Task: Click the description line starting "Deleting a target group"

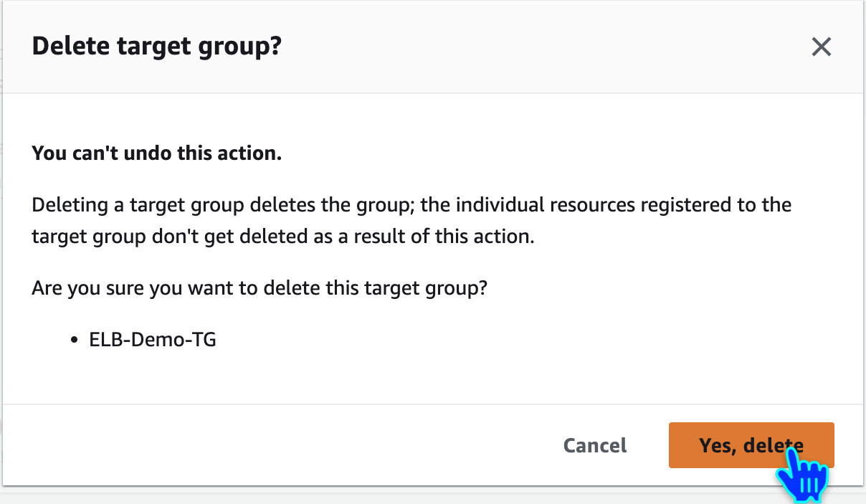Action: tap(411, 205)
